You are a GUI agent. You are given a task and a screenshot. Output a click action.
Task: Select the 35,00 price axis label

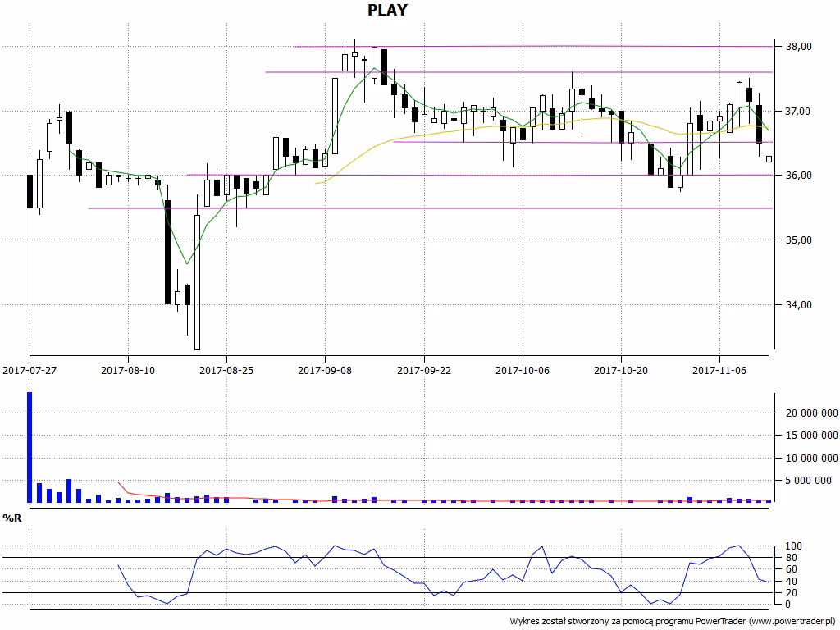pyautogui.click(x=799, y=240)
